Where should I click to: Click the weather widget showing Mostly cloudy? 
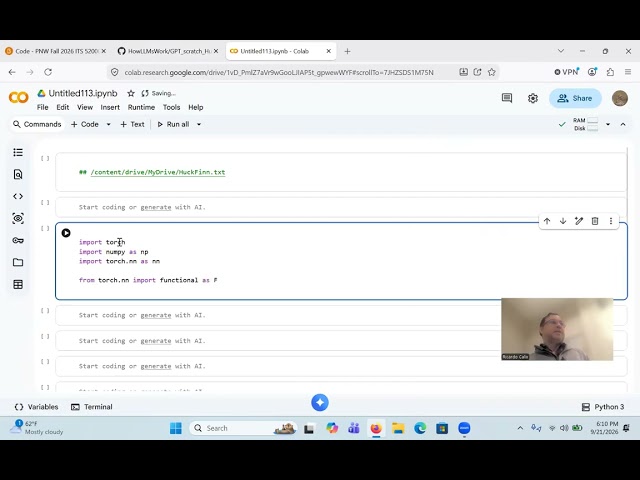37,428
